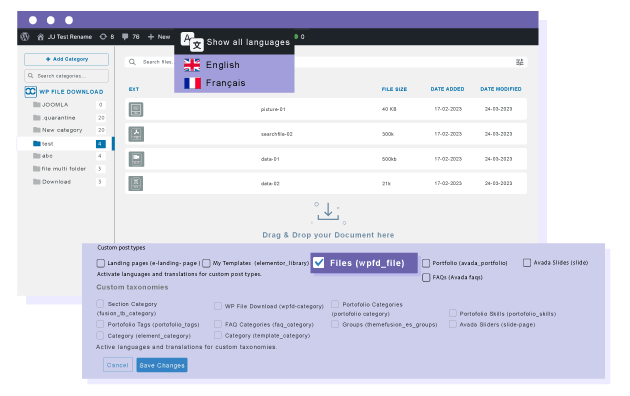Click the data-01 file type icon
The image size is (630, 396).
[136, 159]
